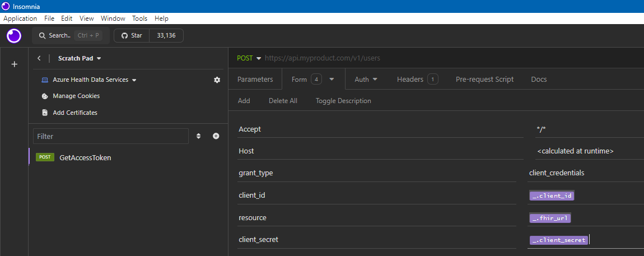Switch to the Headers tab
The height and width of the screenshot is (256, 644).
click(x=418, y=80)
